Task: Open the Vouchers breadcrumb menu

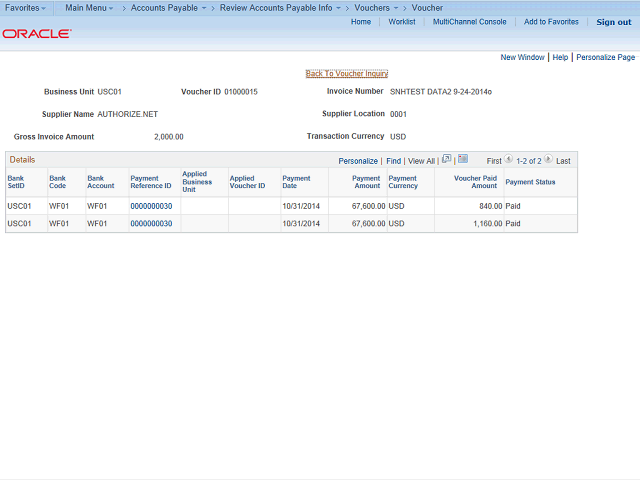Action: pyautogui.click(x=376, y=7)
